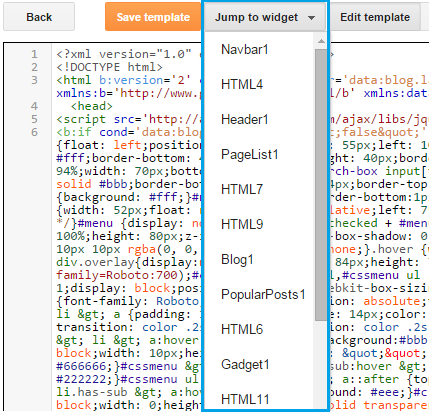Select HTML11 at the list bottom
Viewport: 433px width, 412px height.
[x=245, y=399]
